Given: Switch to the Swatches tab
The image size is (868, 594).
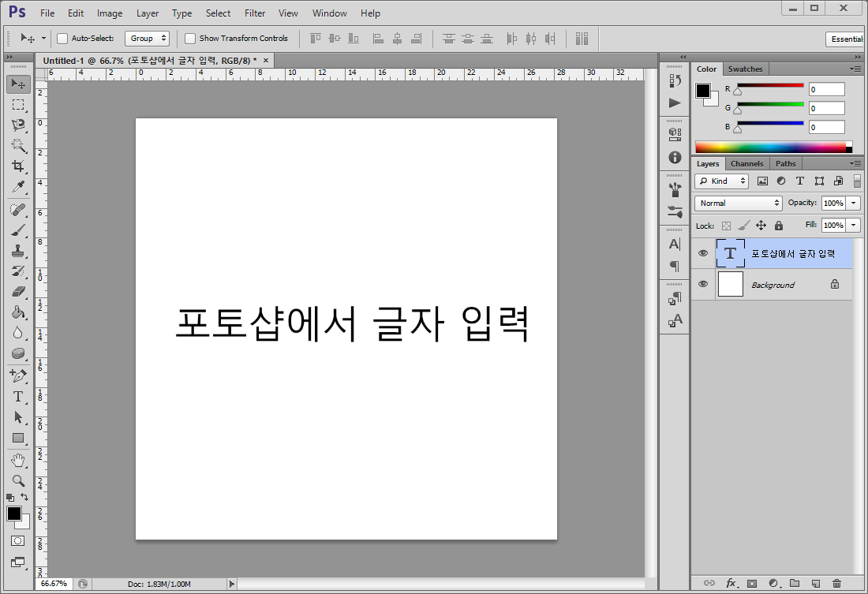Looking at the screenshot, I should click(745, 69).
